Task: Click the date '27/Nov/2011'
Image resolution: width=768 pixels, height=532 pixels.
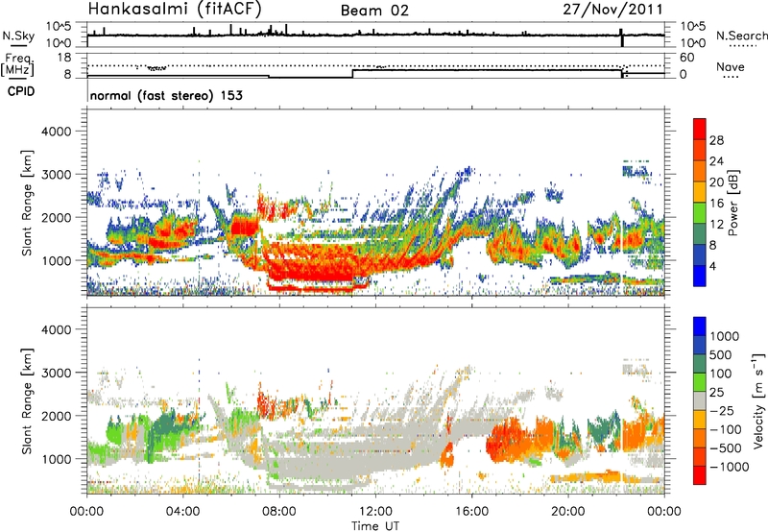Action: (613, 10)
